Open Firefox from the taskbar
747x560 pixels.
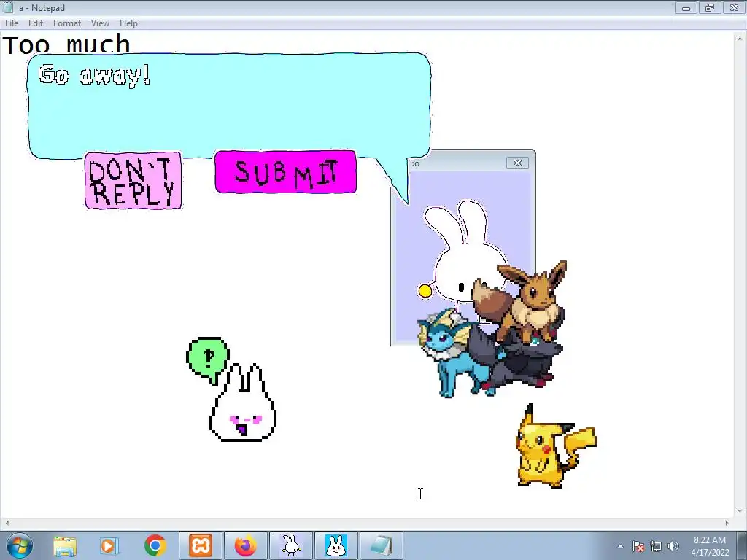(x=245, y=545)
